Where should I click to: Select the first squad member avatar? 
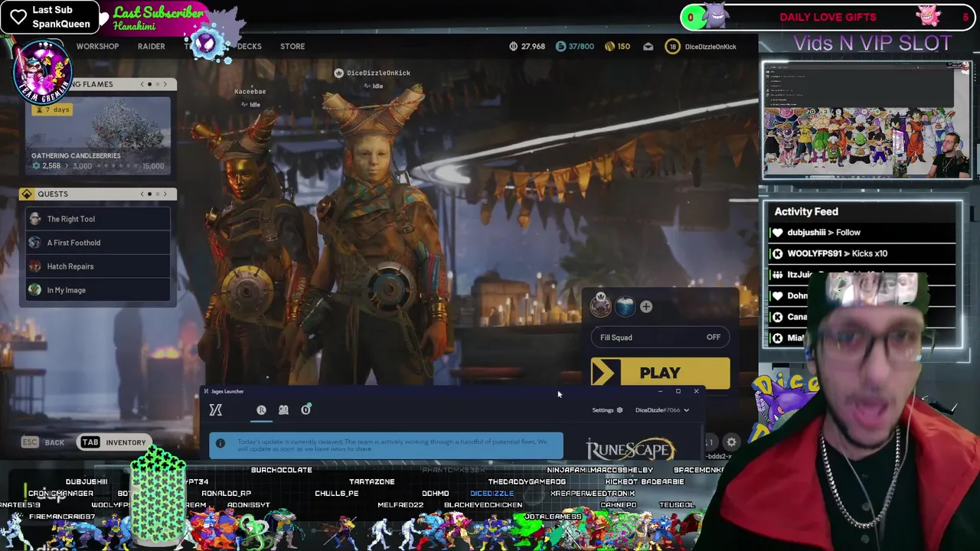tap(601, 306)
